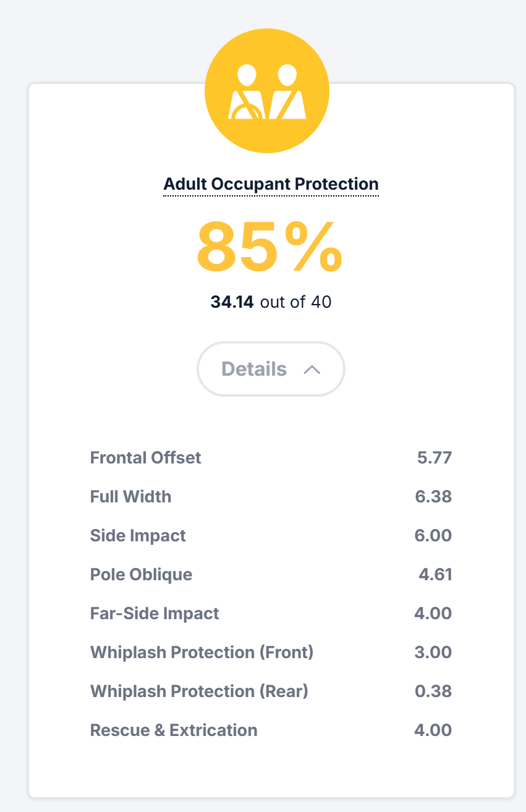This screenshot has width=526, height=812.
Task: Click the 6.38 Full Width score
Action: pos(433,497)
